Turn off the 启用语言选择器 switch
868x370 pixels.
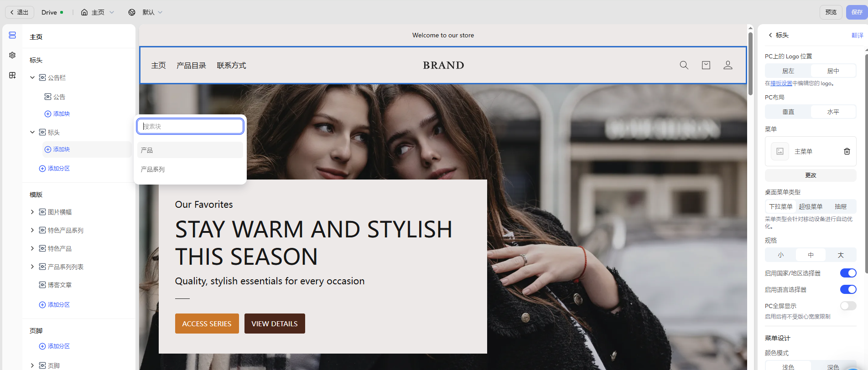click(x=848, y=289)
